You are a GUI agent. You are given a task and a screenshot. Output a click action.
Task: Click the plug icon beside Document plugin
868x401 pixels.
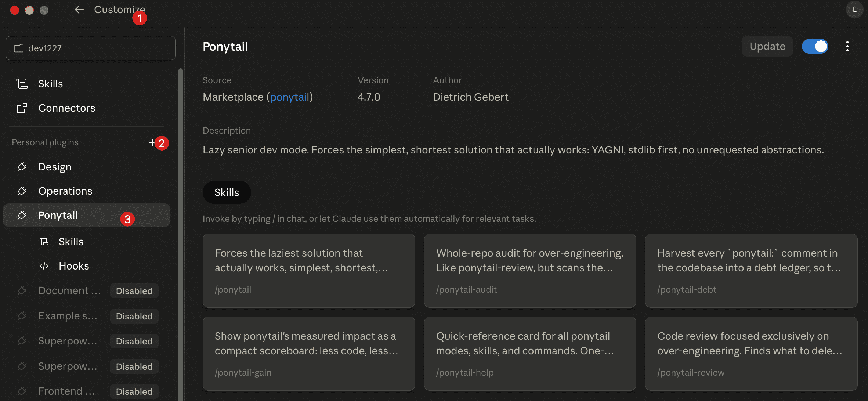point(22,290)
